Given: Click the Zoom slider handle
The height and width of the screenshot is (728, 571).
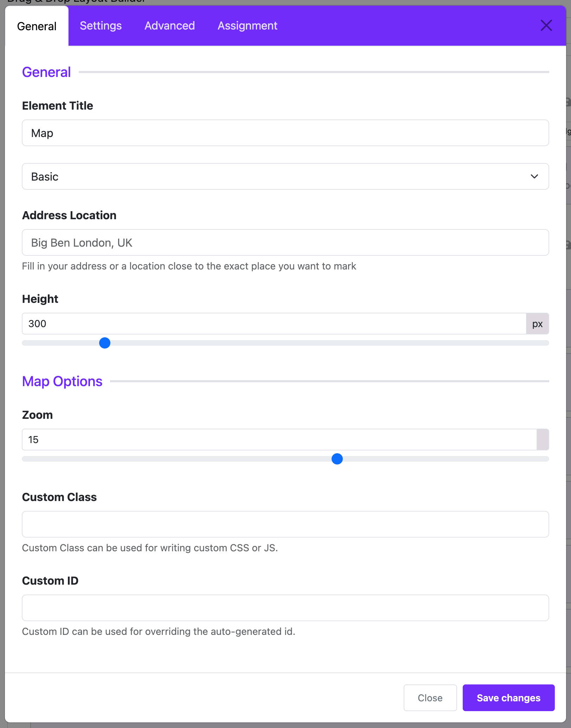Looking at the screenshot, I should tap(337, 459).
